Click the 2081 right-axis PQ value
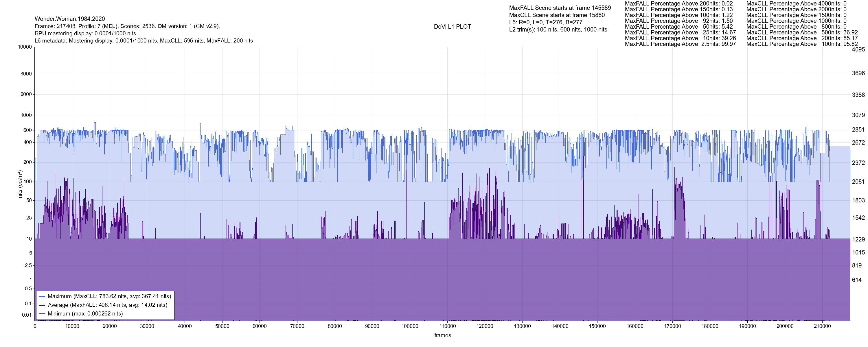 pyautogui.click(x=858, y=182)
